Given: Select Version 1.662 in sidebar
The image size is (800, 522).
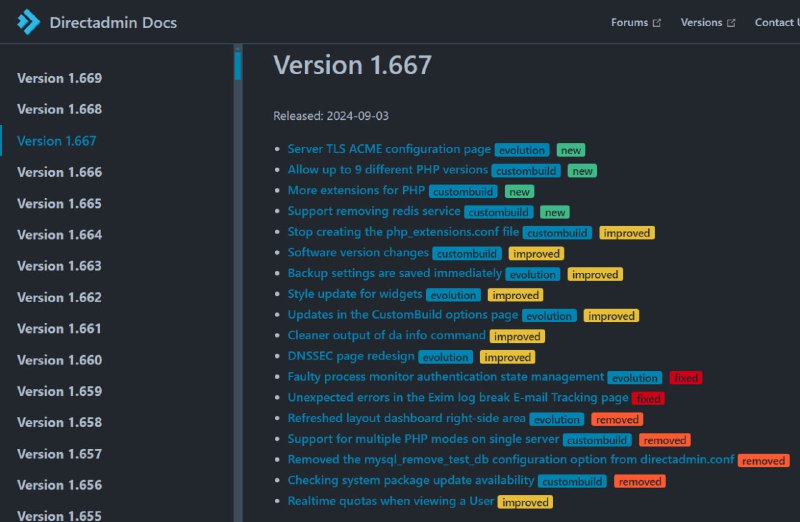Looking at the screenshot, I should pyautogui.click(x=59, y=297).
